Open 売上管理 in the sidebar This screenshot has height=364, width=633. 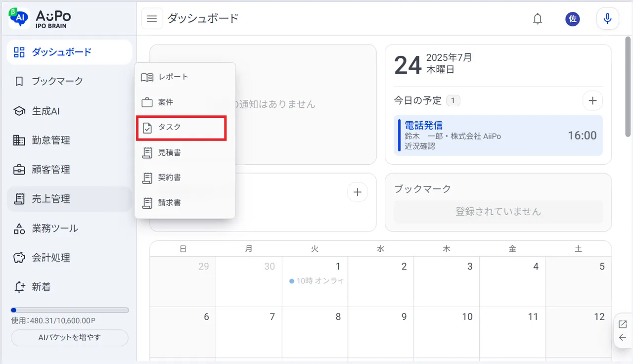(69, 199)
